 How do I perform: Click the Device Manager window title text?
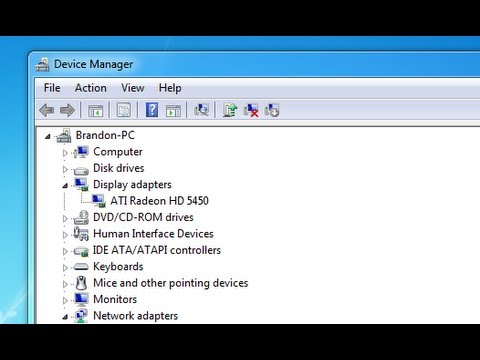tap(94, 64)
